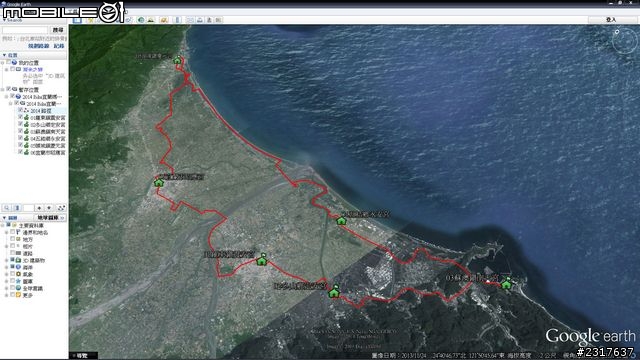Image resolution: width=640 pixels, height=360 pixels.
Task: Click the panel view icon beside magnifier
Action: 17,208
